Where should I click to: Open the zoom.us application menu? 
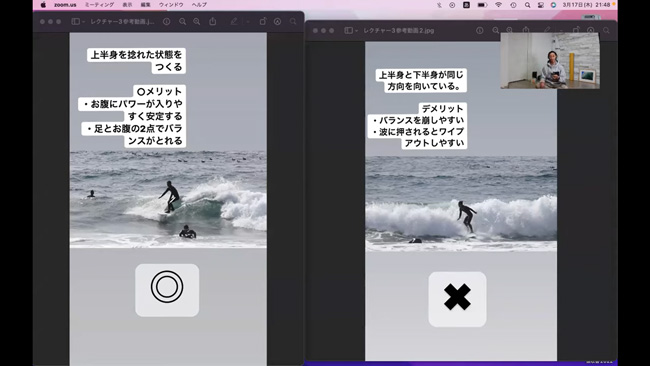click(x=65, y=5)
